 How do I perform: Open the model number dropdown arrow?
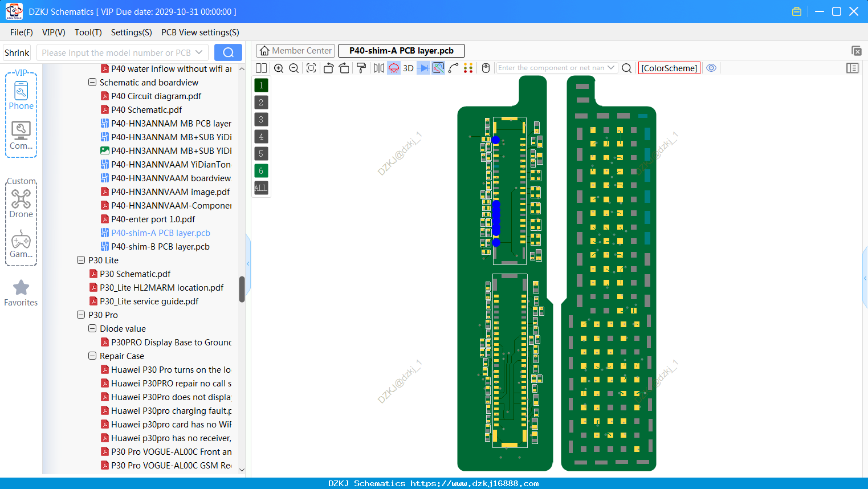[199, 52]
